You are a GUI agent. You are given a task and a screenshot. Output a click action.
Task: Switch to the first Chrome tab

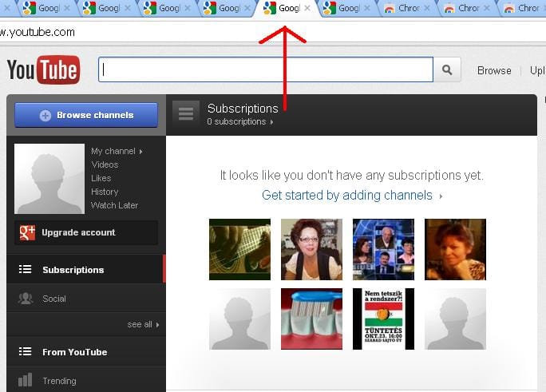click(x=402, y=8)
